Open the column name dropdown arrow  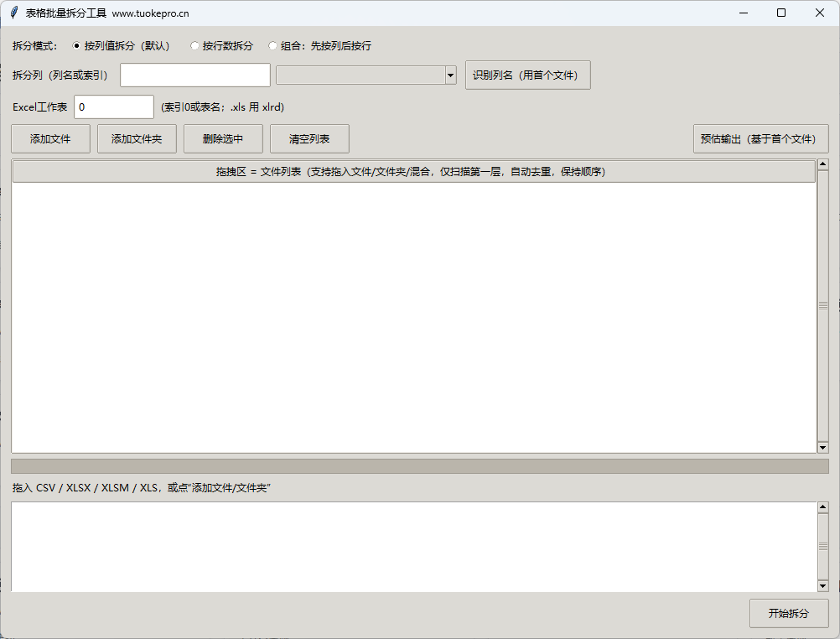450,75
